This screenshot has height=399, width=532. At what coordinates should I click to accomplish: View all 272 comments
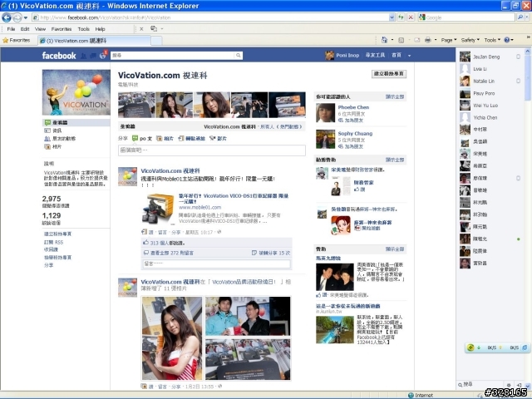click(x=172, y=253)
